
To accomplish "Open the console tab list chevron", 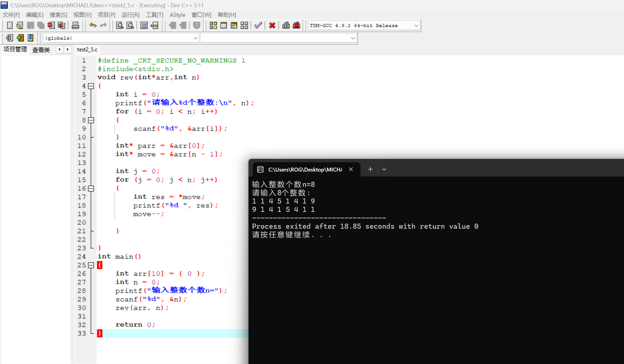I will [x=384, y=169].
